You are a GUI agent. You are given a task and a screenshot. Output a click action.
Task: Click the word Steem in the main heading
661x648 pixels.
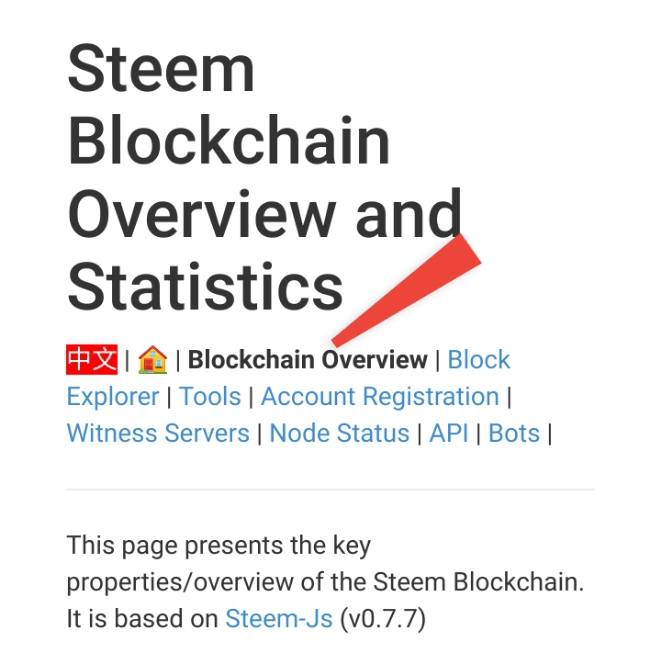pos(161,67)
